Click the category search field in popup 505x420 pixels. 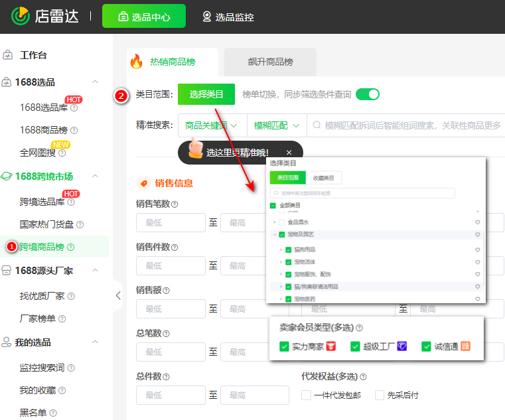[x=362, y=193]
